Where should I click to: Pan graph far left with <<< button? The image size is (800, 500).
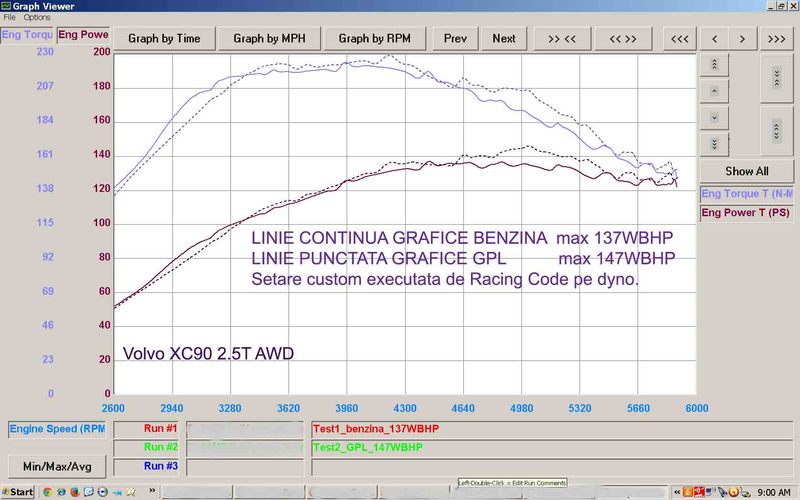(x=680, y=39)
